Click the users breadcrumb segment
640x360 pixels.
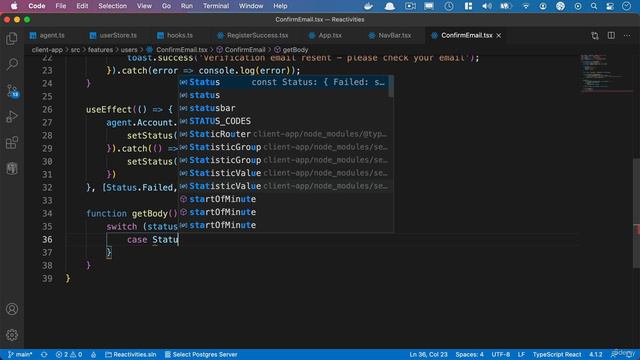pos(129,50)
